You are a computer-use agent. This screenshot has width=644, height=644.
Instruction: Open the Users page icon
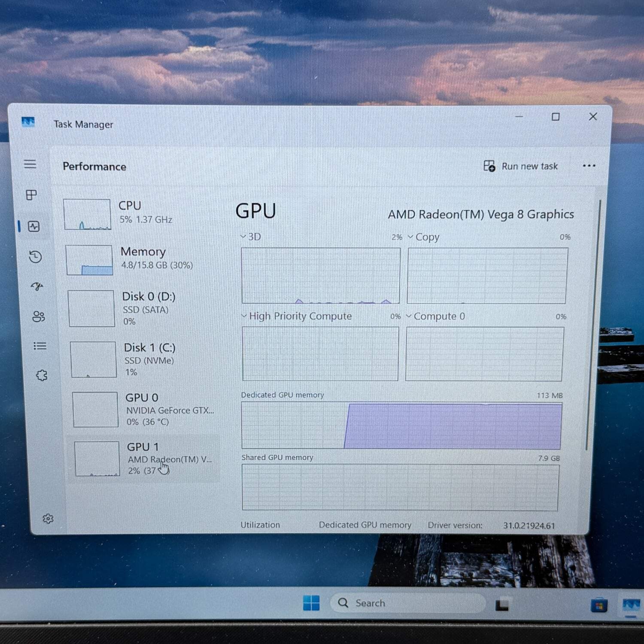click(39, 316)
